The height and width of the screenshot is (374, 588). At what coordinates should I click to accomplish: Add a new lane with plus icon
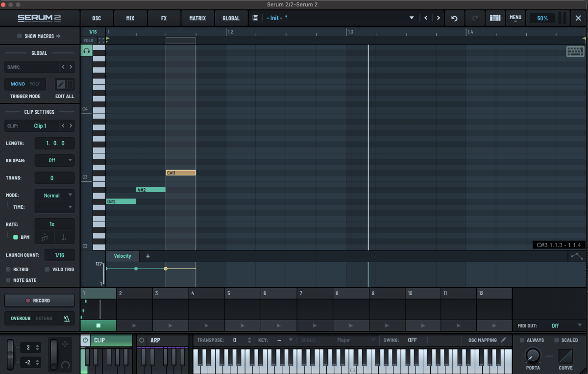pyautogui.click(x=147, y=256)
